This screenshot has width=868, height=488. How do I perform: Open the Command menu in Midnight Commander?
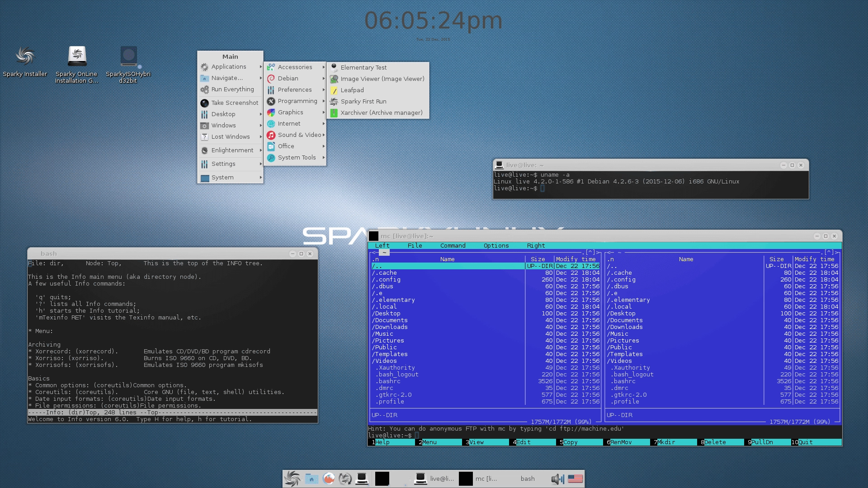click(x=453, y=246)
